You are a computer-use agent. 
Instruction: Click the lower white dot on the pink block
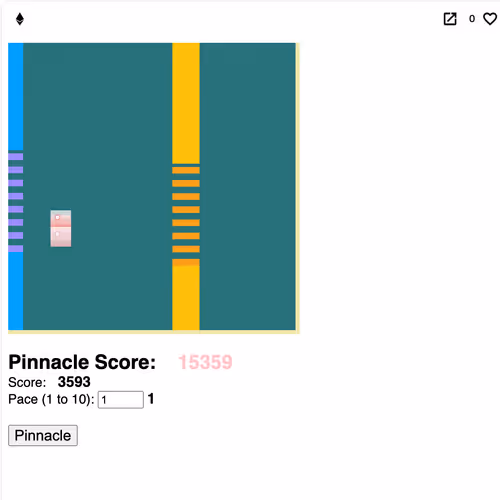pos(57,234)
